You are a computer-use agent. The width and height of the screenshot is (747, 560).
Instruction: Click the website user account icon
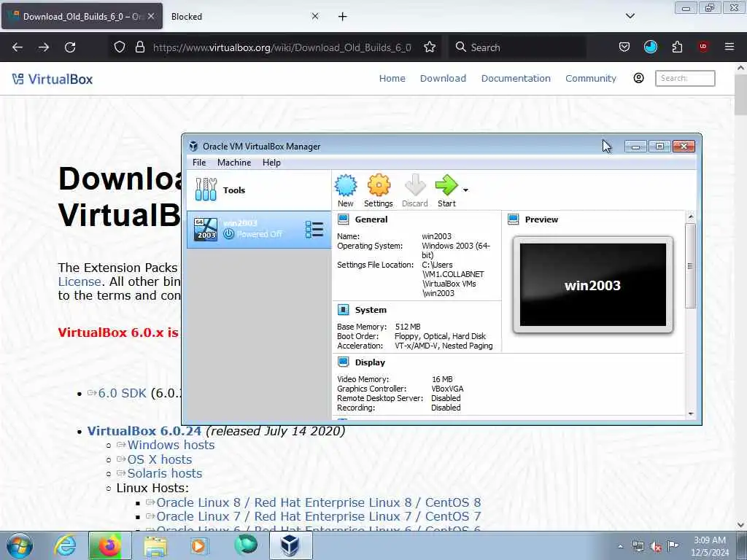pos(638,78)
